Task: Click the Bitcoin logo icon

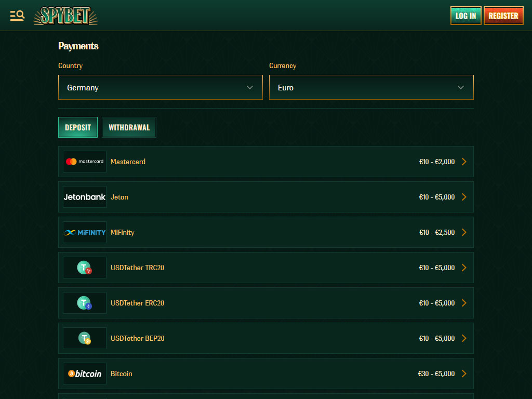Action: click(x=85, y=374)
